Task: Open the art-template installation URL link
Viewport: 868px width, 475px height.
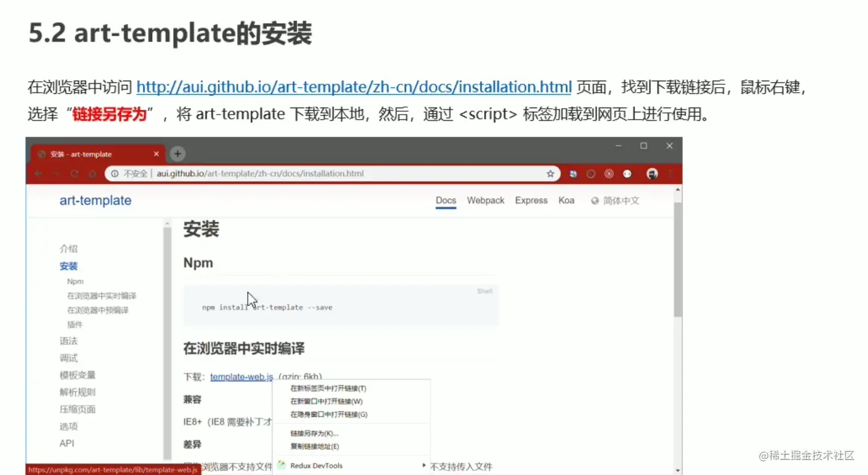Action: (x=354, y=87)
